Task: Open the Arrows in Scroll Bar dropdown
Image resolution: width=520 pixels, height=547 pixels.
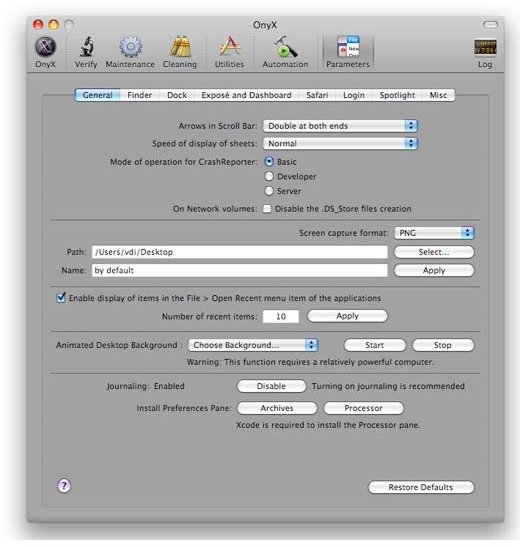Action: click(340, 126)
